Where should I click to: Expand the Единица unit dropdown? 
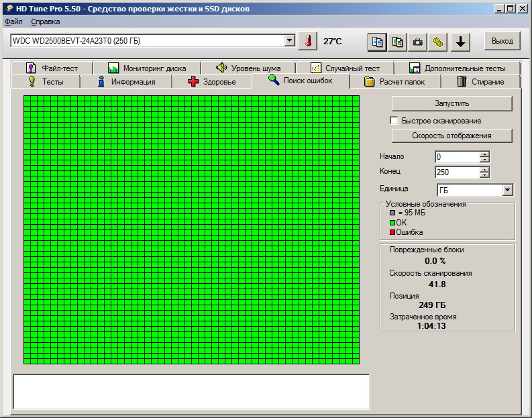click(x=507, y=191)
